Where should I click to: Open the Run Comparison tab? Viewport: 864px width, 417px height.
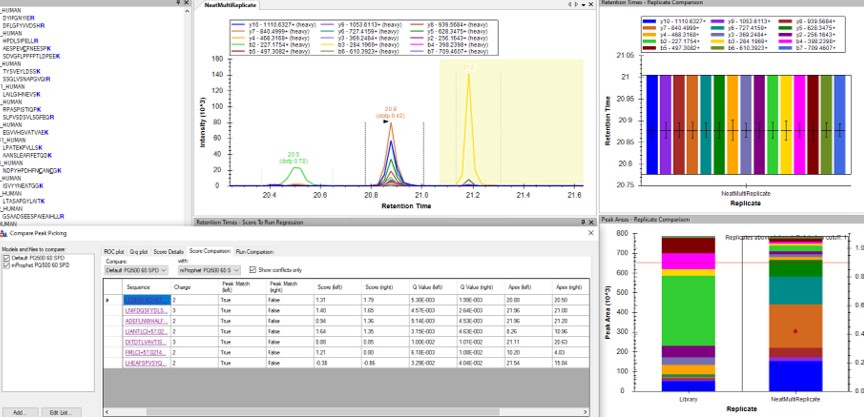point(254,251)
